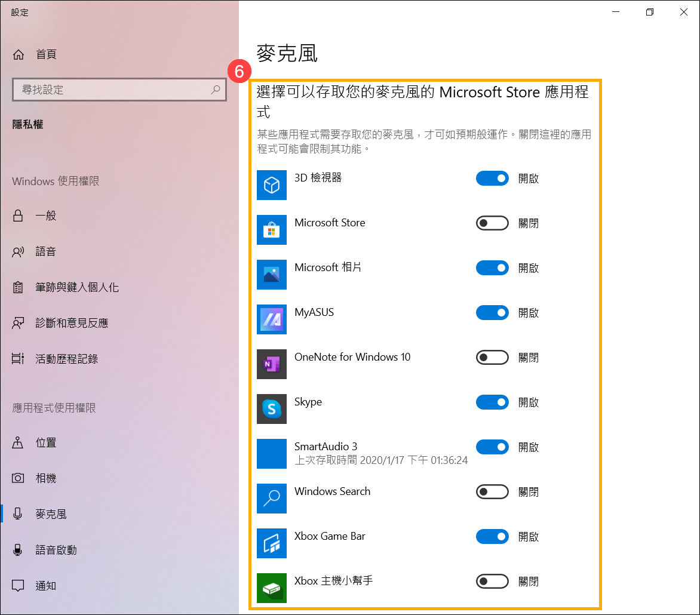Click the SmartAudio 3 last access time
This screenshot has width=700, height=615.
pyautogui.click(x=381, y=460)
